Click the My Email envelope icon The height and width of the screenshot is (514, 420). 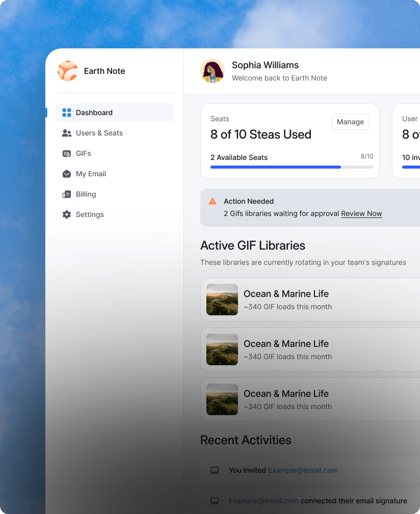click(x=67, y=174)
